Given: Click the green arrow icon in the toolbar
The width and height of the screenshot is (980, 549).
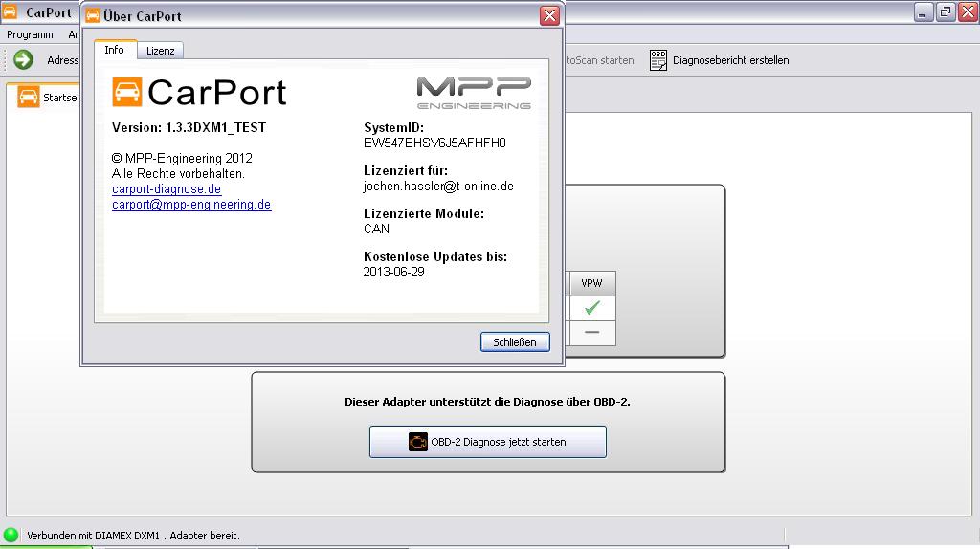Looking at the screenshot, I should 23,60.
